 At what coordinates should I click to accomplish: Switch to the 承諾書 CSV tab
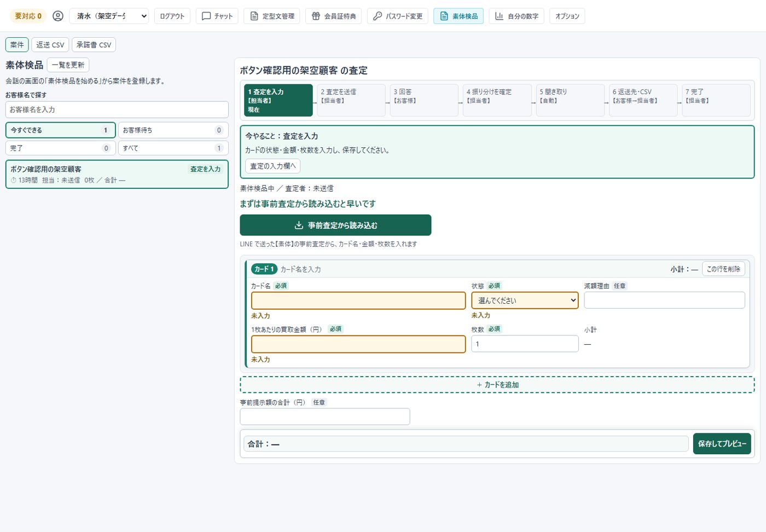(94, 45)
